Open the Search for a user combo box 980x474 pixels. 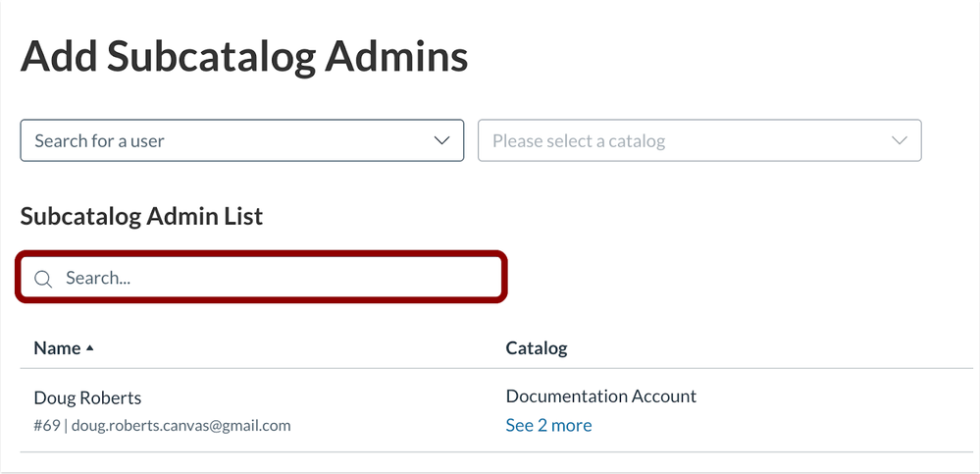click(241, 140)
